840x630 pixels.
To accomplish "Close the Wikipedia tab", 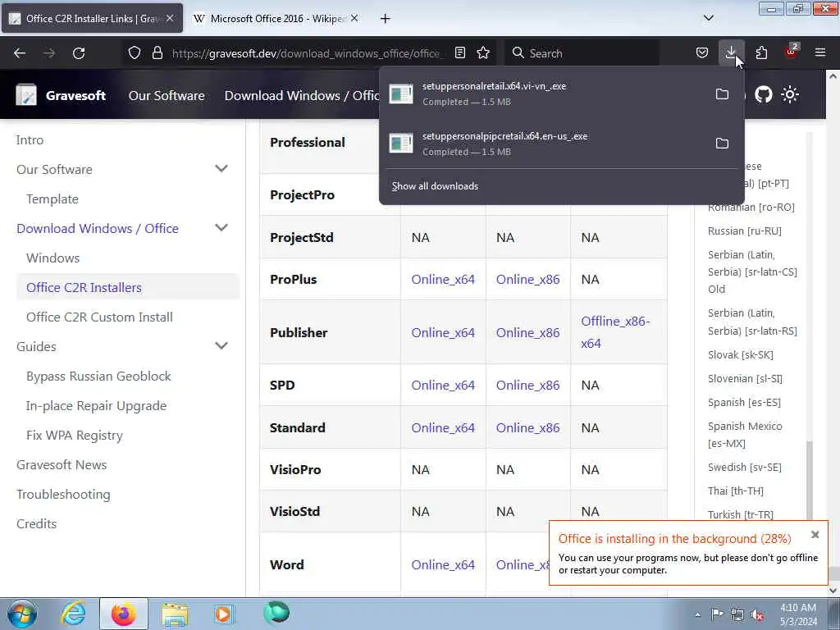I will pyautogui.click(x=354, y=19).
